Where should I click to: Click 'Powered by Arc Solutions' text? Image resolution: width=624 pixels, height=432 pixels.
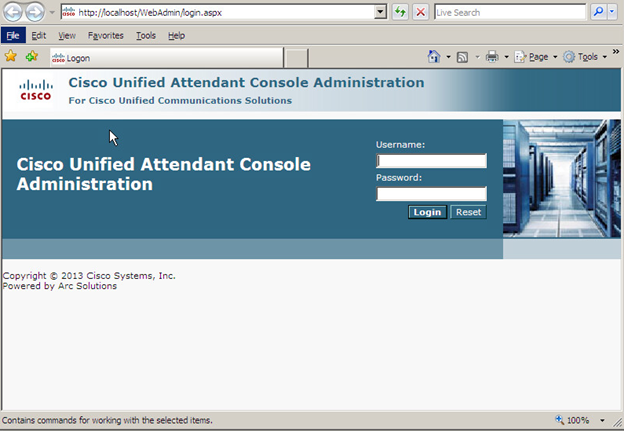pos(60,286)
